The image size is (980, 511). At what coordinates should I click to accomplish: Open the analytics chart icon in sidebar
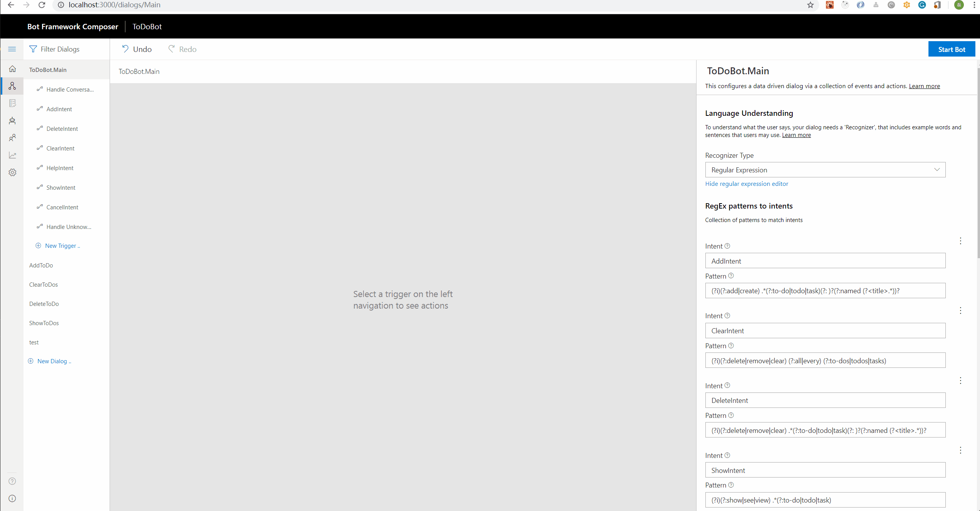12,155
